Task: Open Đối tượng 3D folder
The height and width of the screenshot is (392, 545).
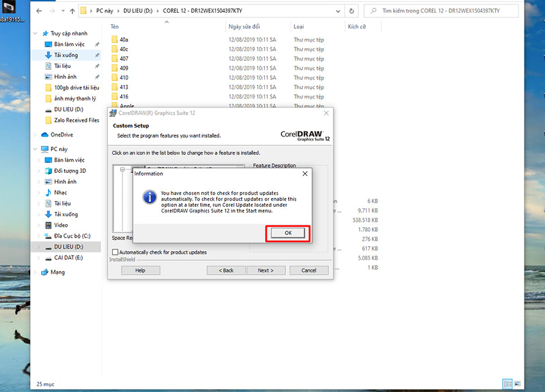Action: [x=70, y=171]
